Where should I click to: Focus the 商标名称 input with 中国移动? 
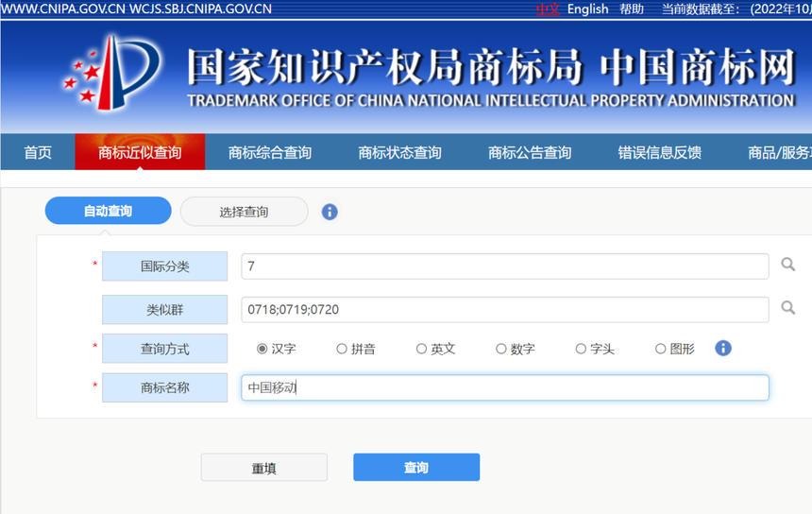[x=505, y=387]
